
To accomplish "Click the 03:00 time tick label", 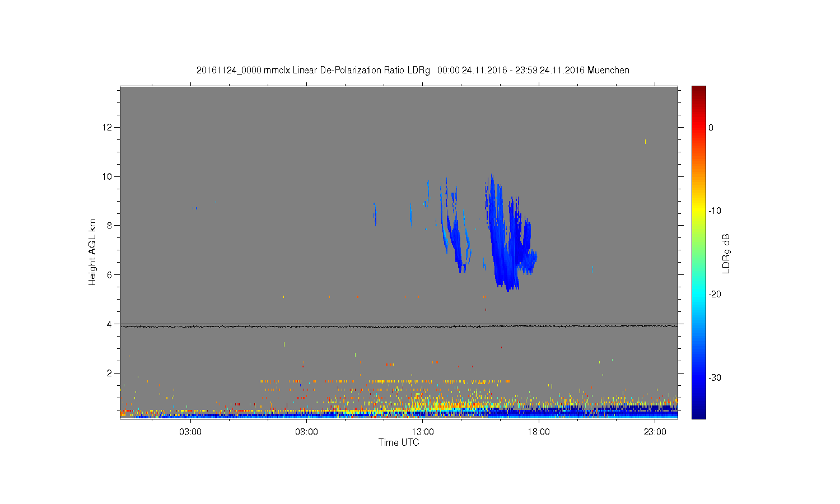I will pyautogui.click(x=190, y=432).
